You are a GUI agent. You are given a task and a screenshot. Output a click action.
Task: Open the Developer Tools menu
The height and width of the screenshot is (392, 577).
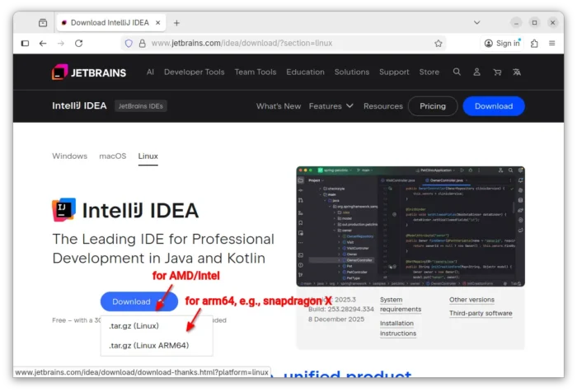pos(194,72)
